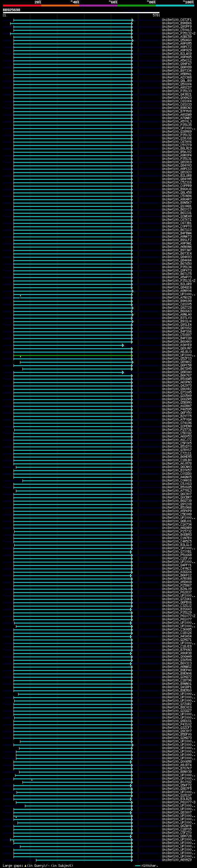Select hit label UniRef100_Q9UVR2
The image size is (197, 868).
(177, 389)
